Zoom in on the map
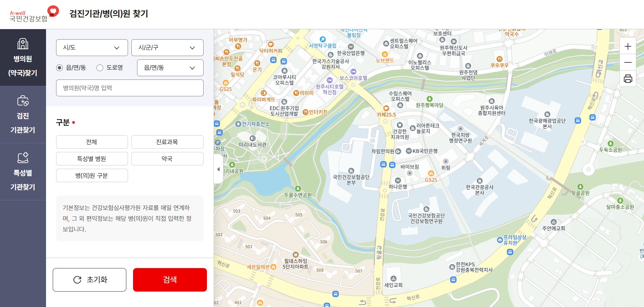Screen dimensions: 644x307 (x=628, y=46)
